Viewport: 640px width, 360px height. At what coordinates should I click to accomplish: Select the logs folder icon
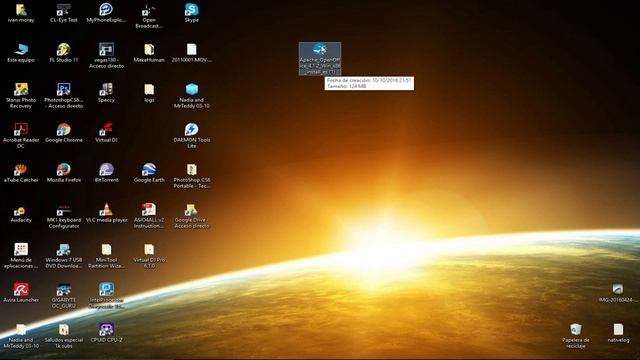pos(149,90)
